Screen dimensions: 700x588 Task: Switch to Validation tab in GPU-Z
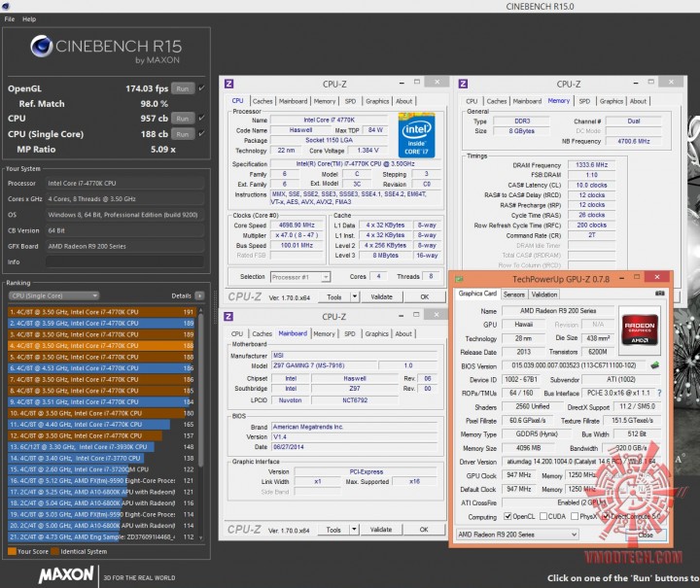point(544,294)
